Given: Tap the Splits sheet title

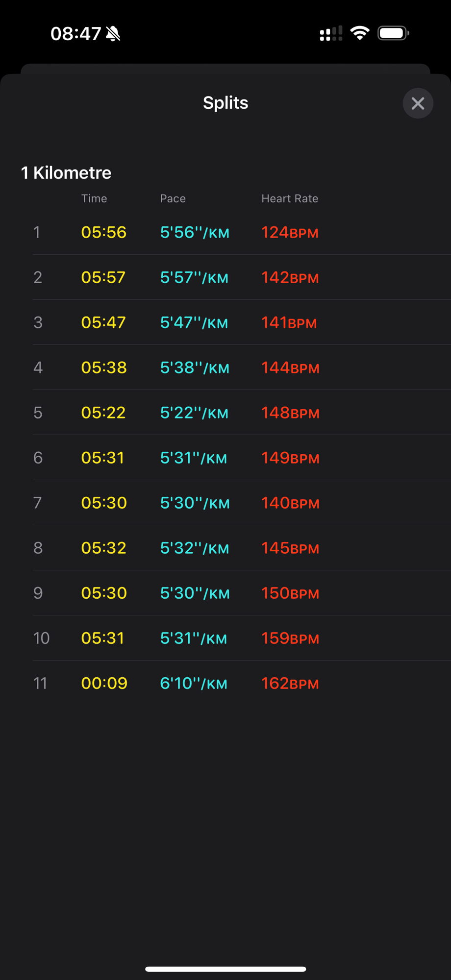Looking at the screenshot, I should [x=225, y=103].
